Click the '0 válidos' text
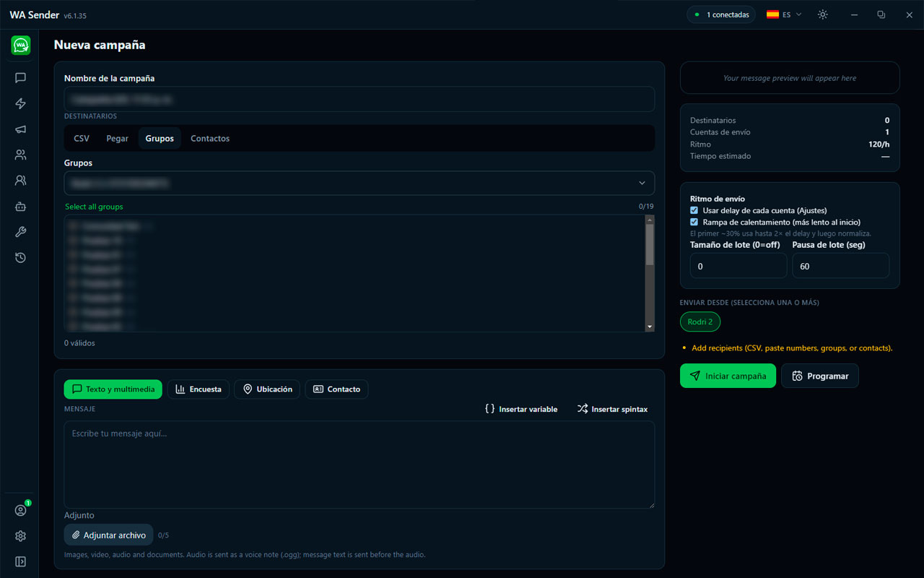 point(79,343)
